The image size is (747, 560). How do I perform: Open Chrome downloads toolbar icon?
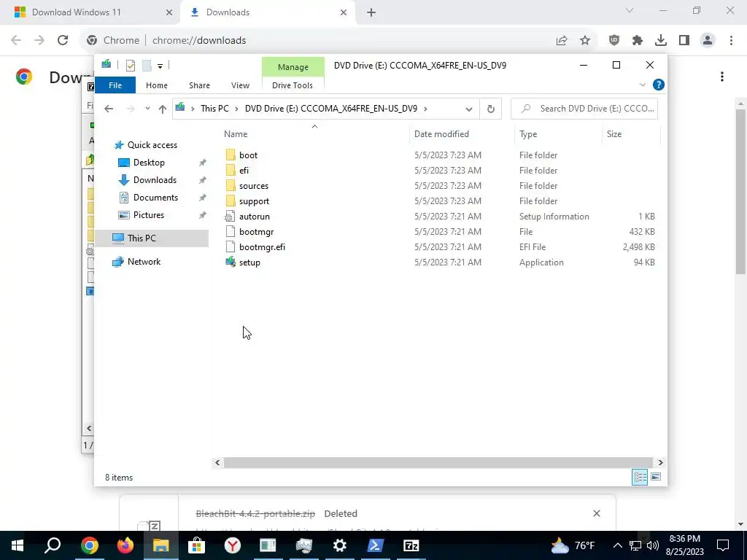661,41
